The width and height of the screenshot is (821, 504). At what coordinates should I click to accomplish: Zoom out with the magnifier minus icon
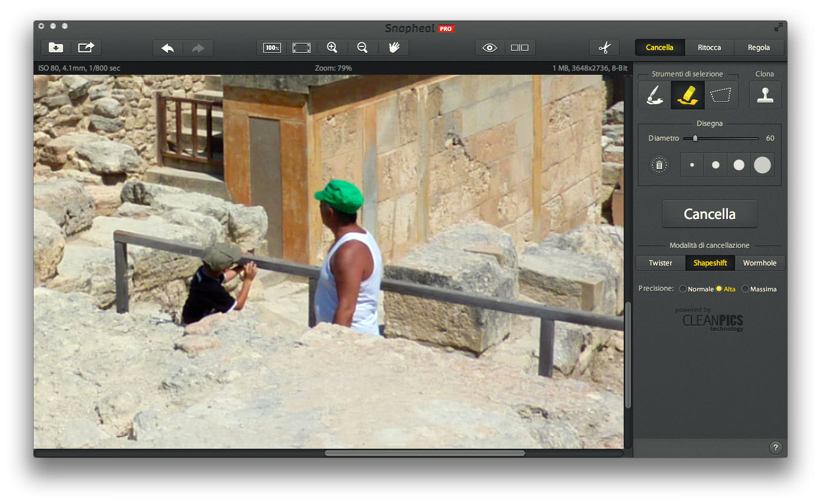363,48
